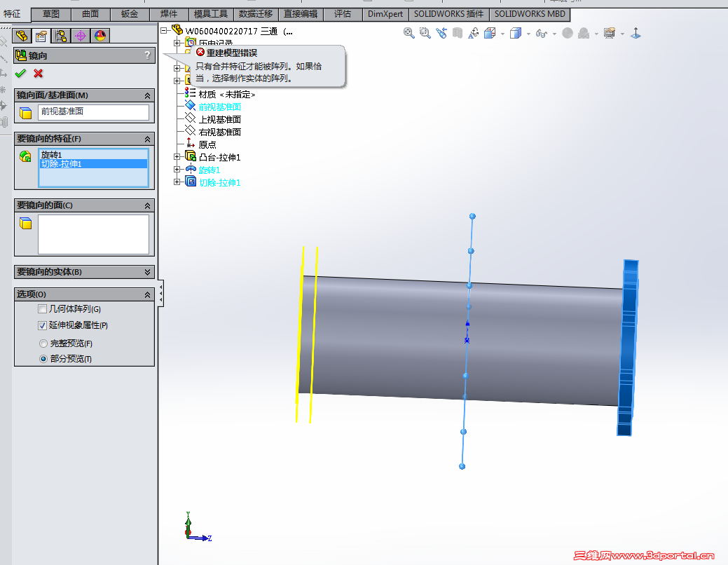The height and width of the screenshot is (565, 728).
Task: Click the Edit Appearance sphere icon
Action: [x=568, y=33]
